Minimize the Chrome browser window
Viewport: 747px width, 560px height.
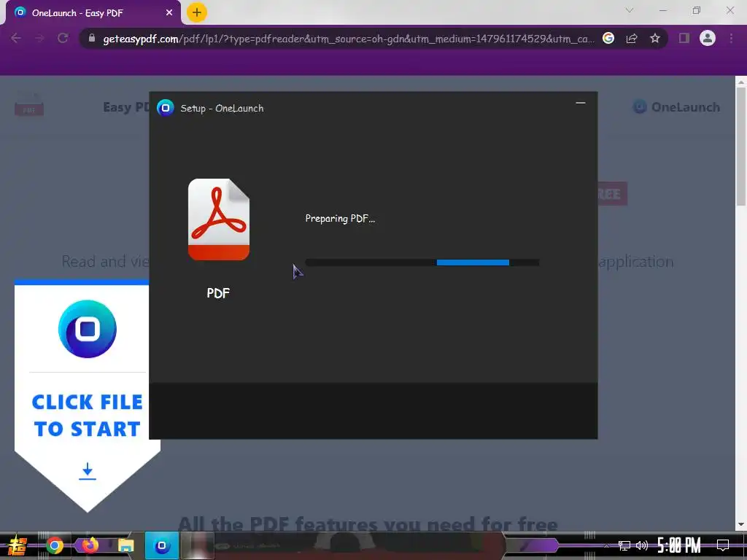coord(662,10)
